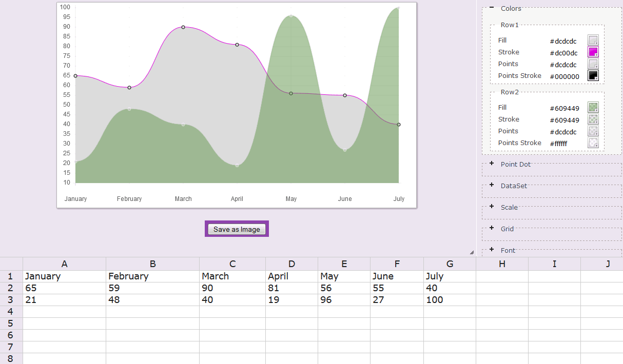Expand the Font section
623x364 pixels.
click(492, 250)
